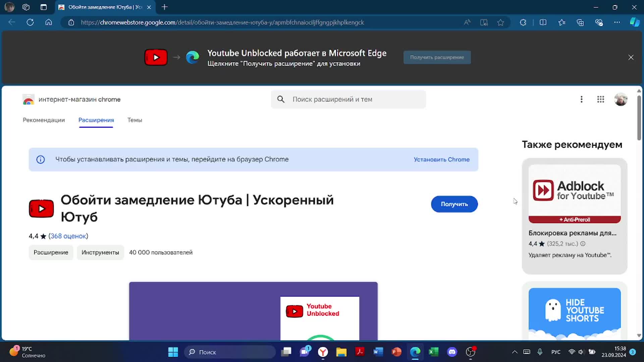
Task: Open Adobe Acrobat from the taskbar
Action: (x=360, y=352)
